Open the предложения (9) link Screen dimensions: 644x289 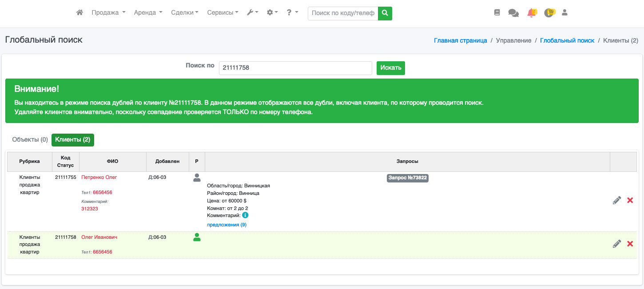pos(227,225)
